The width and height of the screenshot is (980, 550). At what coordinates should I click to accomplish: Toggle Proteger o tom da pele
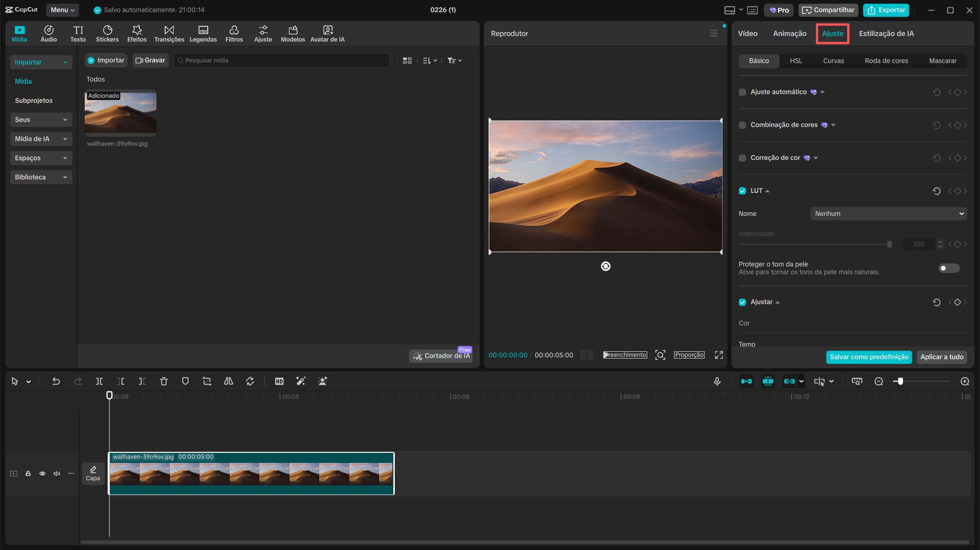pyautogui.click(x=948, y=269)
